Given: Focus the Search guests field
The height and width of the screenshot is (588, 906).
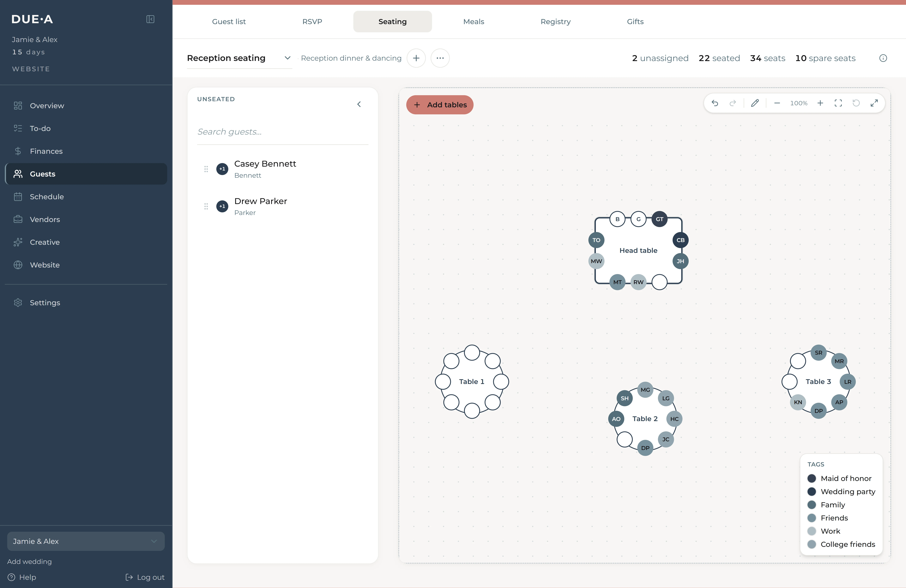Looking at the screenshot, I should (x=283, y=132).
